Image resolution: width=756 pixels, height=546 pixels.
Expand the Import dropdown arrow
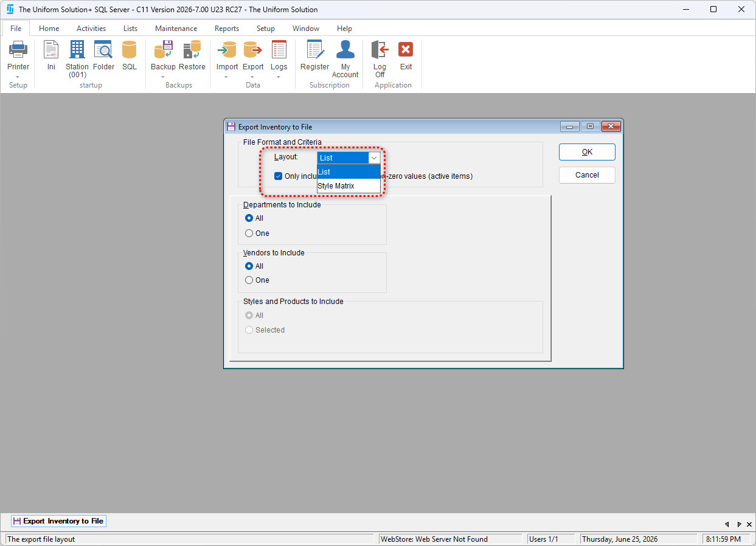click(x=227, y=77)
